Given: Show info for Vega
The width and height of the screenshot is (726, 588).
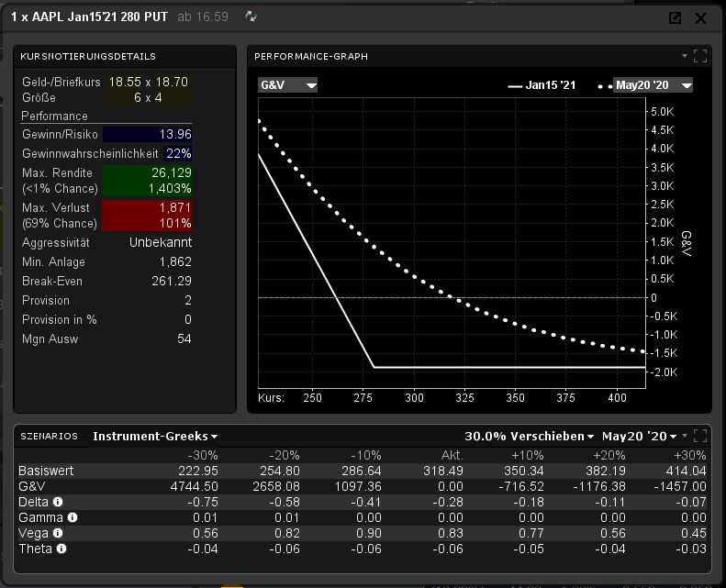Looking at the screenshot, I should pos(58,533).
